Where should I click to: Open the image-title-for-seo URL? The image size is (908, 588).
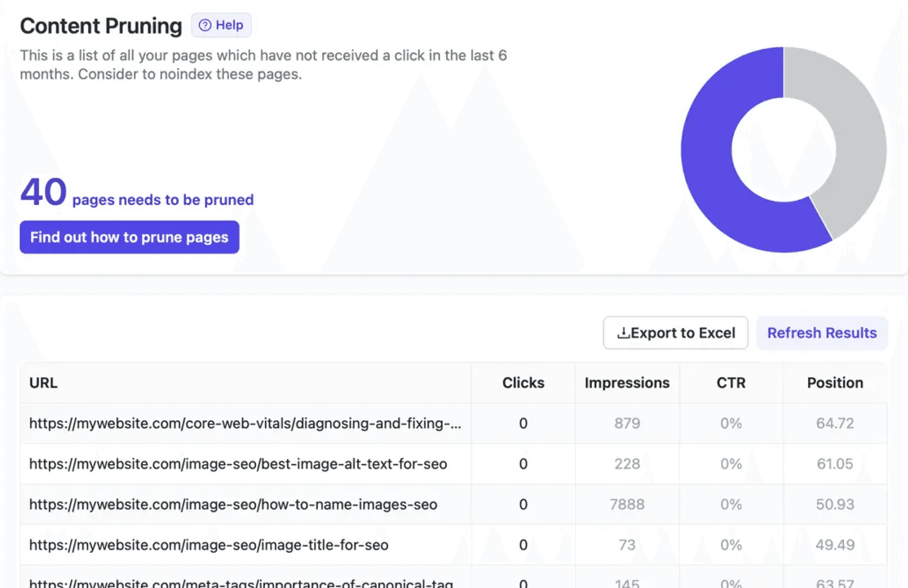(209, 545)
